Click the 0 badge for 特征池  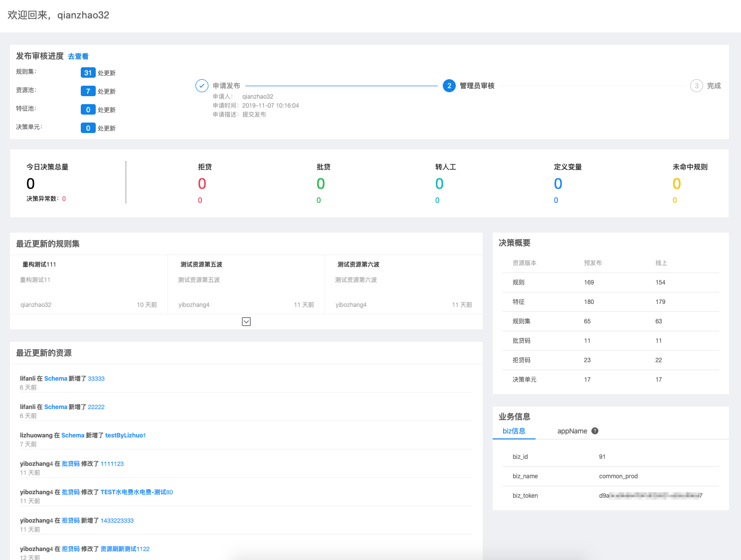[x=88, y=110]
